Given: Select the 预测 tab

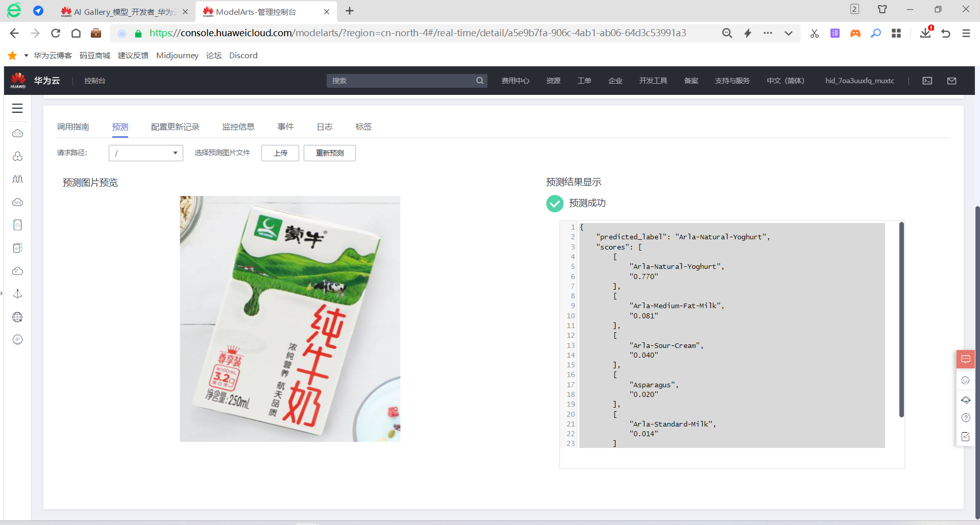Looking at the screenshot, I should tap(120, 127).
